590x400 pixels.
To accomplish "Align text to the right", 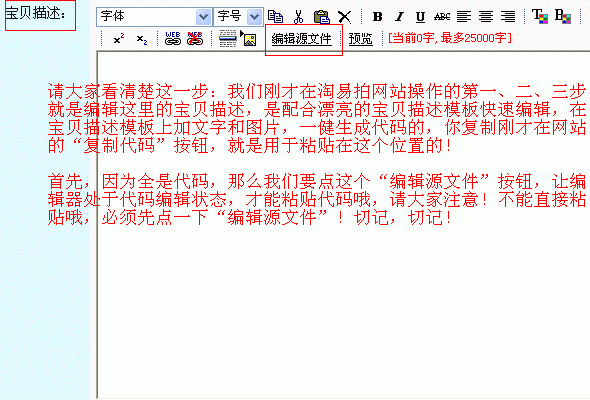I will (x=508, y=17).
